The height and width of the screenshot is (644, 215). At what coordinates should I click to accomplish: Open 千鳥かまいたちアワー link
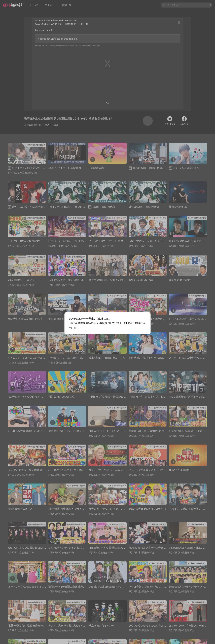(101, 625)
